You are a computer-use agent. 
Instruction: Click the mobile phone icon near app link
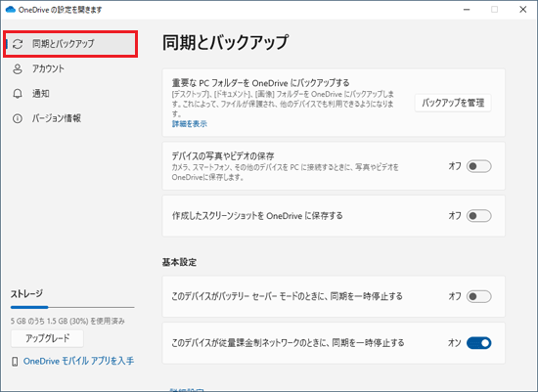(15, 362)
